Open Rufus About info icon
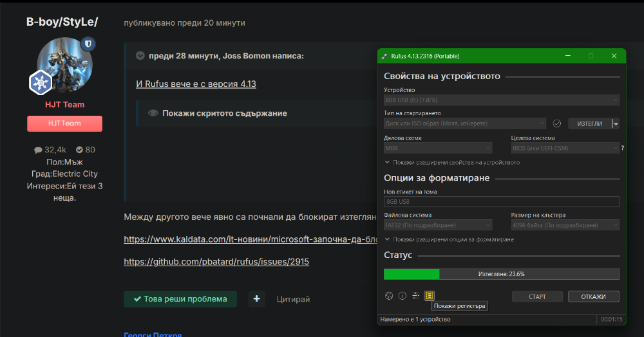This screenshot has width=644, height=337. coord(402,296)
